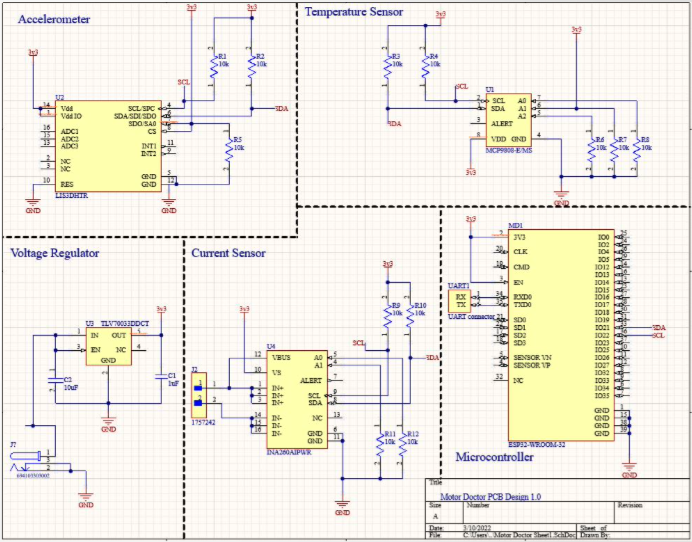Select the SDA net label next to IO21
The height and width of the screenshot is (542, 692).
(x=658, y=328)
